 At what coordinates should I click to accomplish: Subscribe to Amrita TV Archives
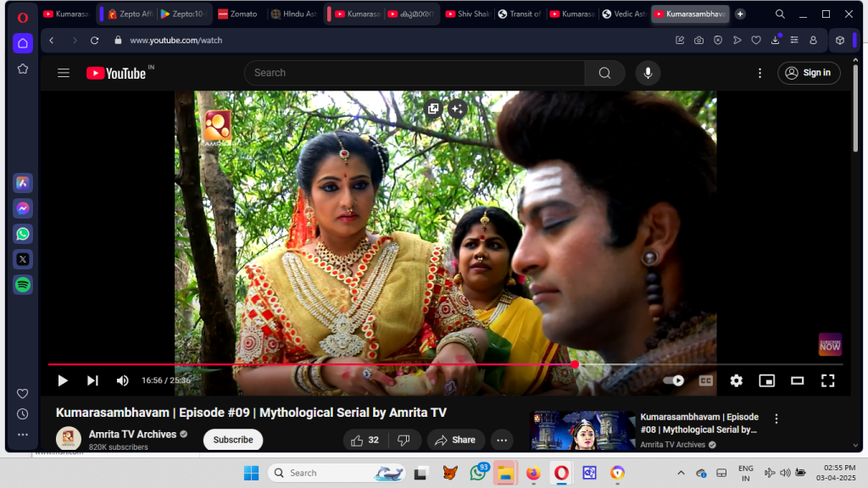point(233,440)
